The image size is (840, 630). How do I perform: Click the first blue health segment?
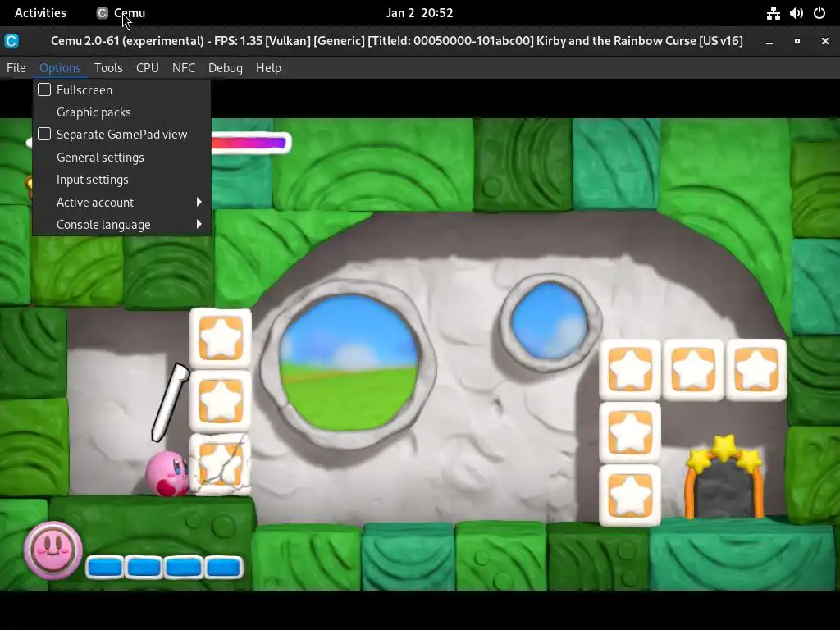pos(105,568)
